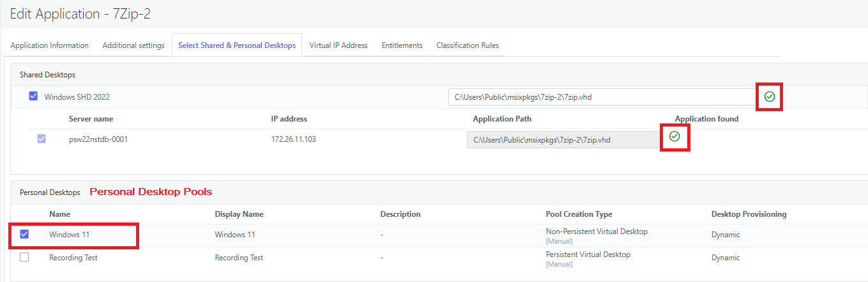This screenshot has height=282, width=868.
Task: Select the Shared & Personal Desktops tab
Action: tap(237, 45)
